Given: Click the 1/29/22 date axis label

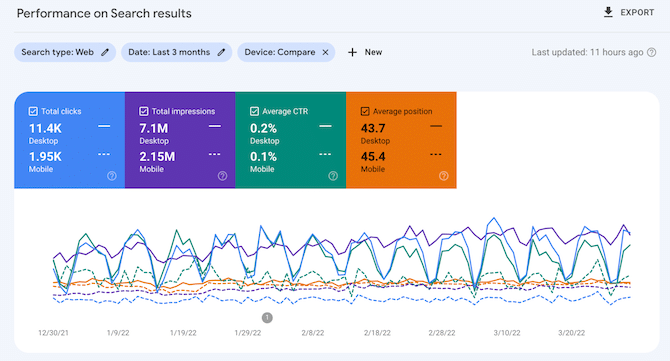Looking at the screenshot, I should tap(248, 333).
